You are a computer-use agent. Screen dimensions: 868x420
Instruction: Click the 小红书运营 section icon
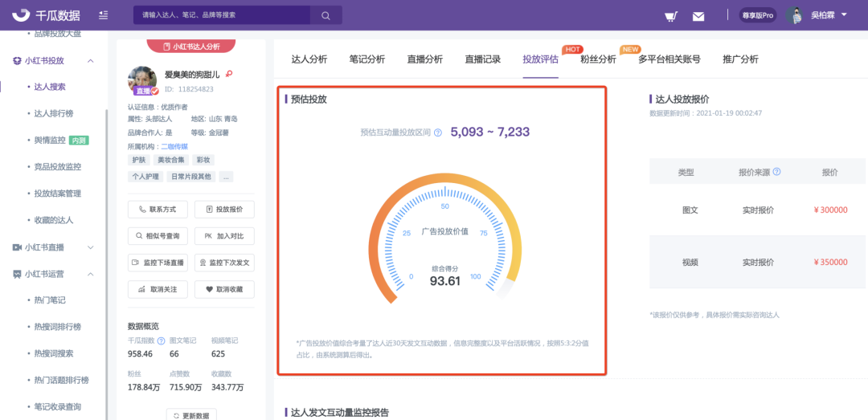click(x=17, y=274)
